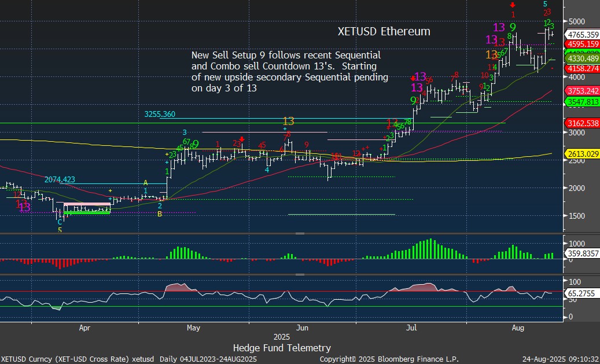Click the large green 9 setup marker in early August

pyautogui.click(x=513, y=27)
